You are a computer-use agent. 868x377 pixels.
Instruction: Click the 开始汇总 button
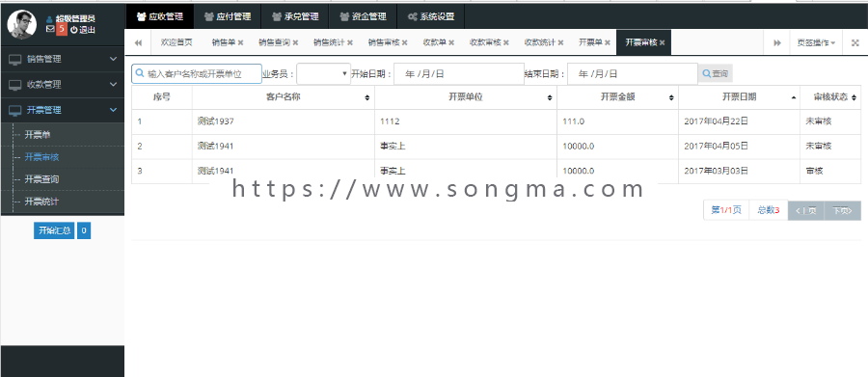pyautogui.click(x=54, y=230)
